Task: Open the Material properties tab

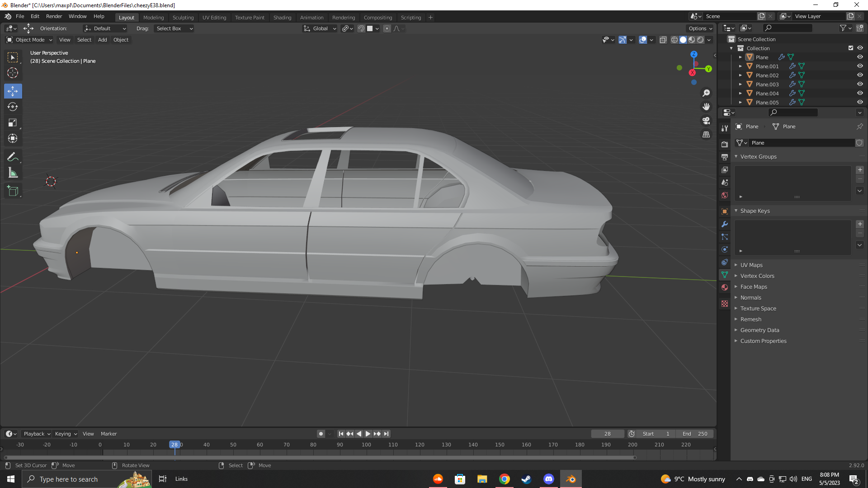Action: (725, 287)
